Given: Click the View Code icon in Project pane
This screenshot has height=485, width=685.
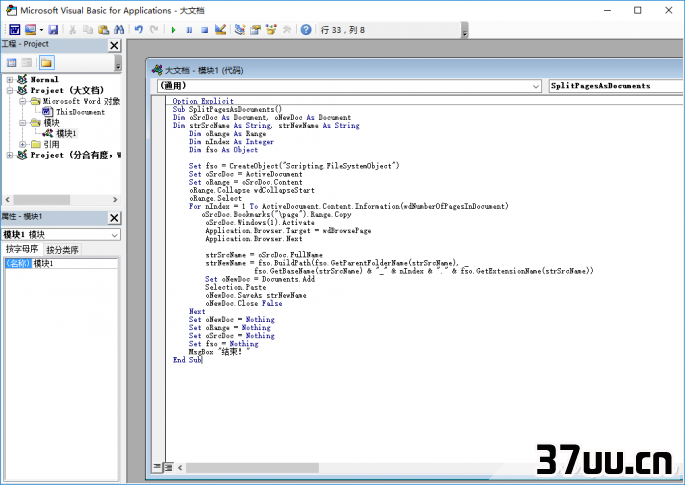Looking at the screenshot, I should pos(12,63).
